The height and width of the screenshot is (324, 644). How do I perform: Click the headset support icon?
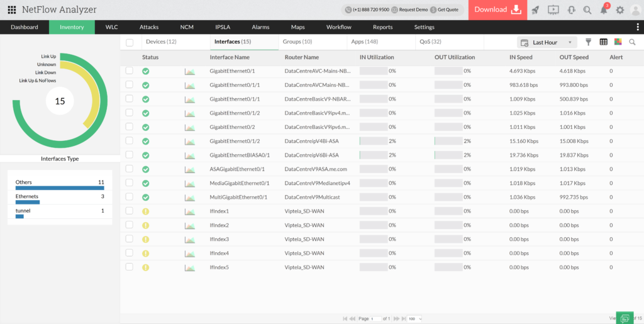[571, 10]
